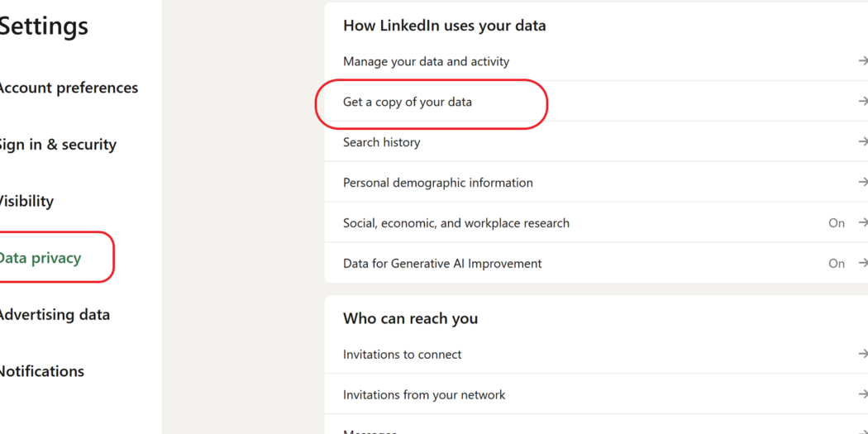
Task: Click arrow icon beside Manage your data and activity
Action: pos(862,61)
